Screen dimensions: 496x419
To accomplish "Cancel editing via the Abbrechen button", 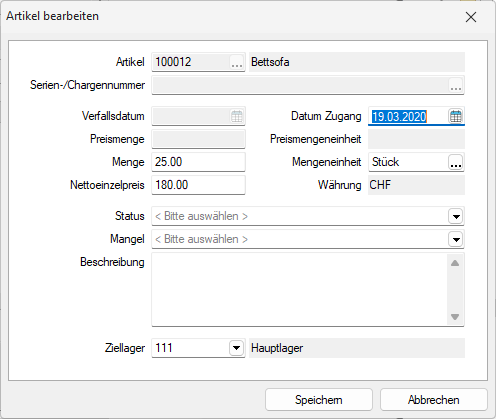I will (x=434, y=400).
